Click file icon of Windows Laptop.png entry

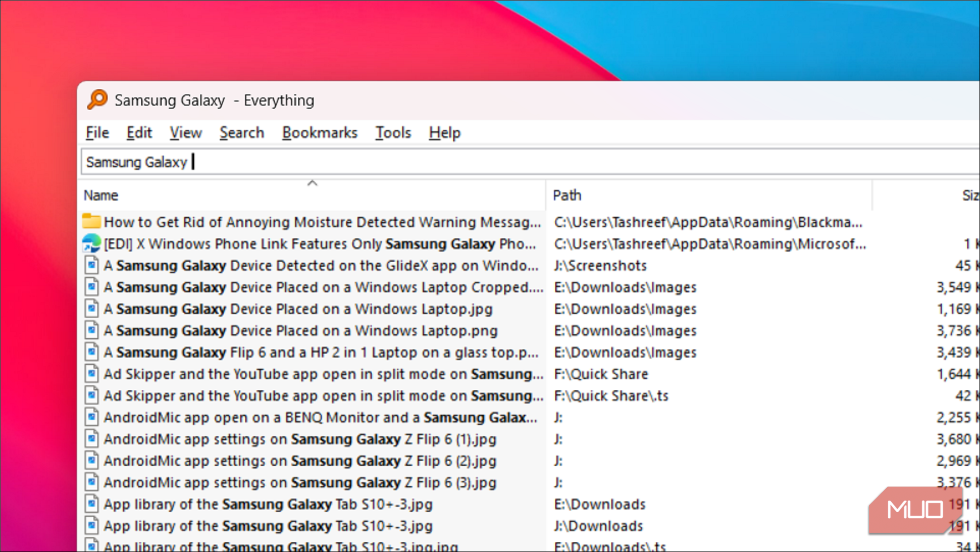click(91, 331)
